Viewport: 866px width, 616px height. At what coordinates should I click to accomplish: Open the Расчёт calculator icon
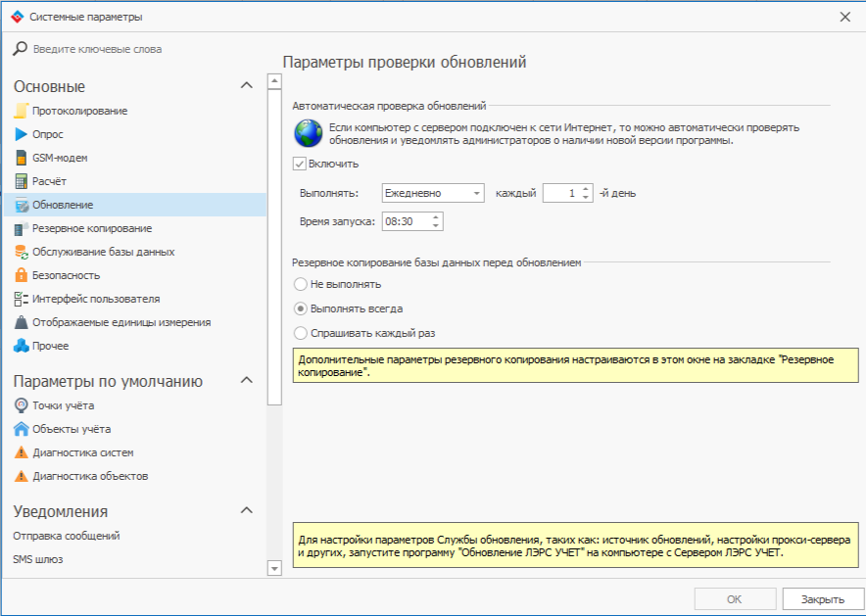point(21,181)
